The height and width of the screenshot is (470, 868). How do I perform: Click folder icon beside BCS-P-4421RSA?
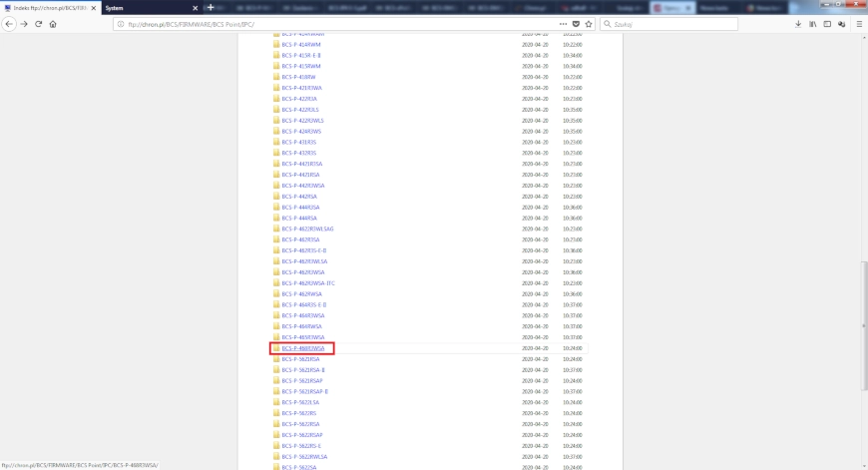click(276, 175)
